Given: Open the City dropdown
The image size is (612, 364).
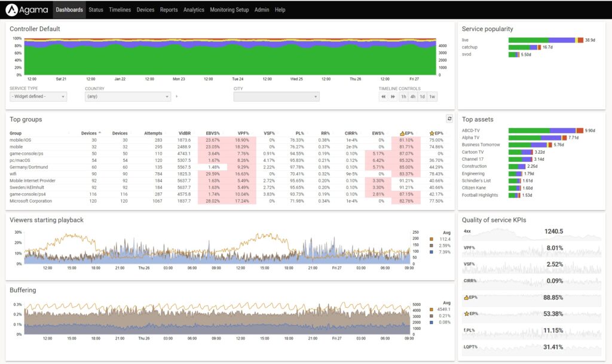Looking at the screenshot, I should [x=276, y=96].
